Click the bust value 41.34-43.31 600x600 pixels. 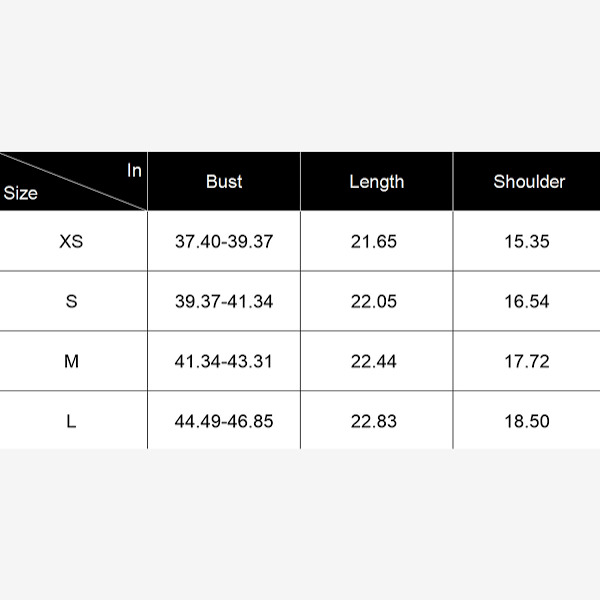coord(224,361)
